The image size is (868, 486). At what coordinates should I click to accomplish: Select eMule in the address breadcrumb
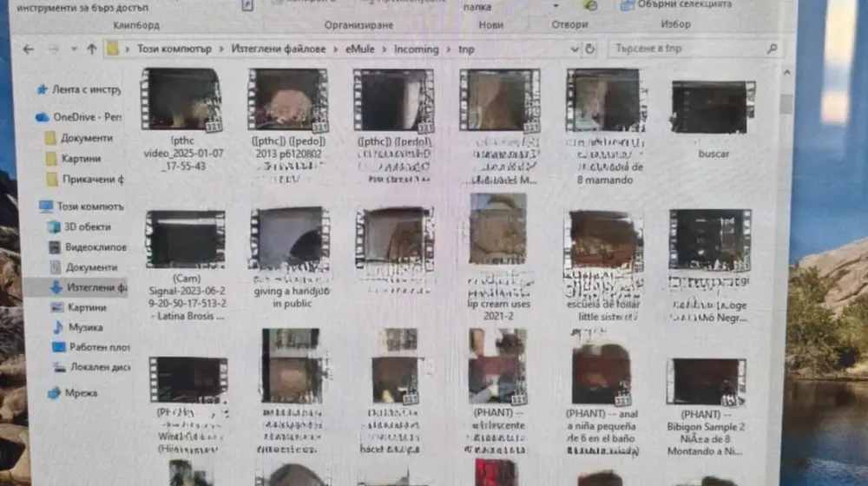(360, 49)
